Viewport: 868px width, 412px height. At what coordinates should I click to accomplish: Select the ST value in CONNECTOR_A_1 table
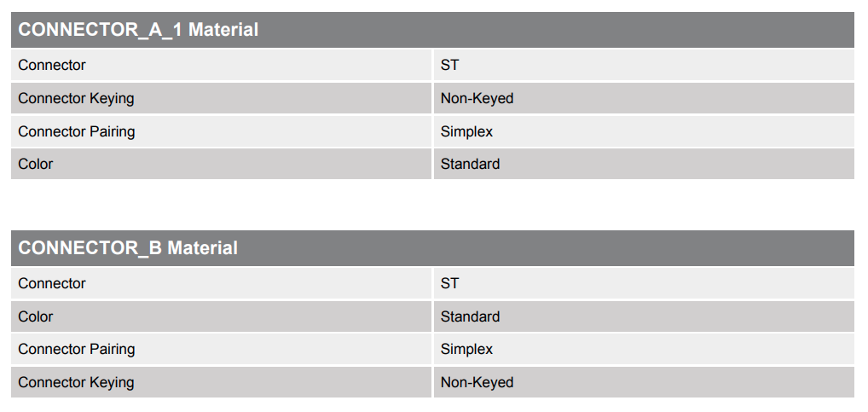coord(449,65)
